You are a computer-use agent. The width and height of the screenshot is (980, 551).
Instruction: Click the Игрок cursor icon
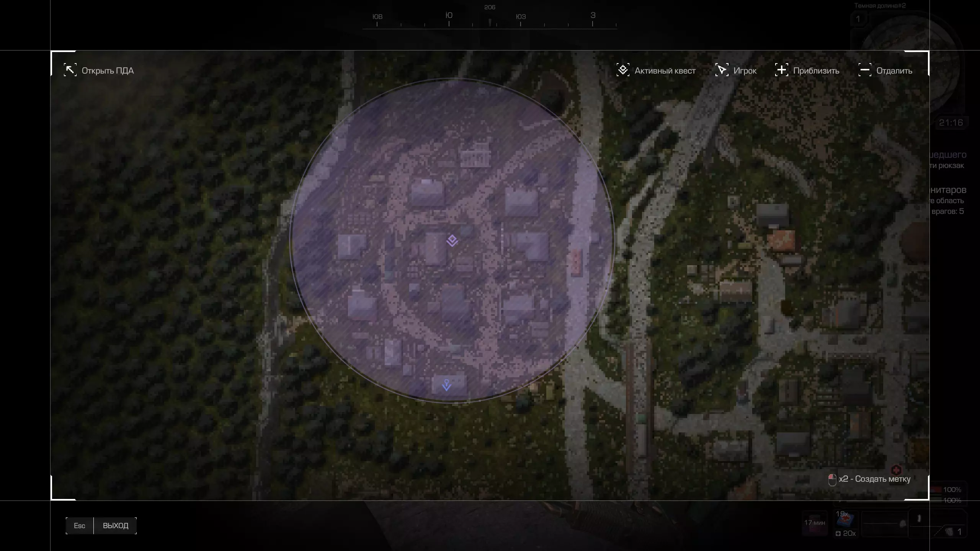click(722, 70)
